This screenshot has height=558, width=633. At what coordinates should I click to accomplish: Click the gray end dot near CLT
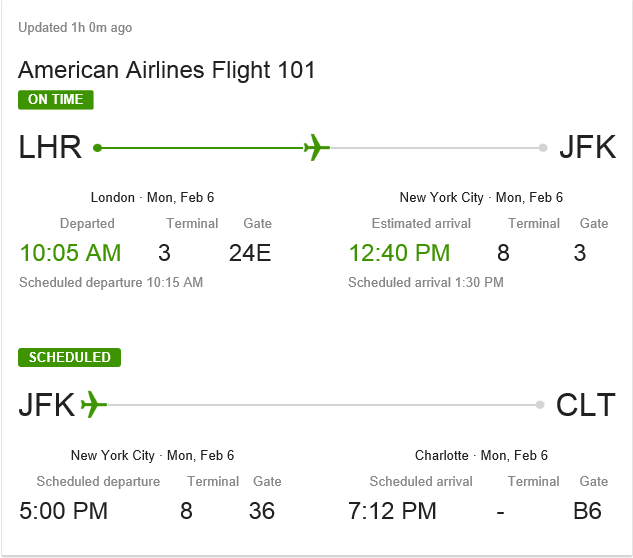[x=541, y=405]
